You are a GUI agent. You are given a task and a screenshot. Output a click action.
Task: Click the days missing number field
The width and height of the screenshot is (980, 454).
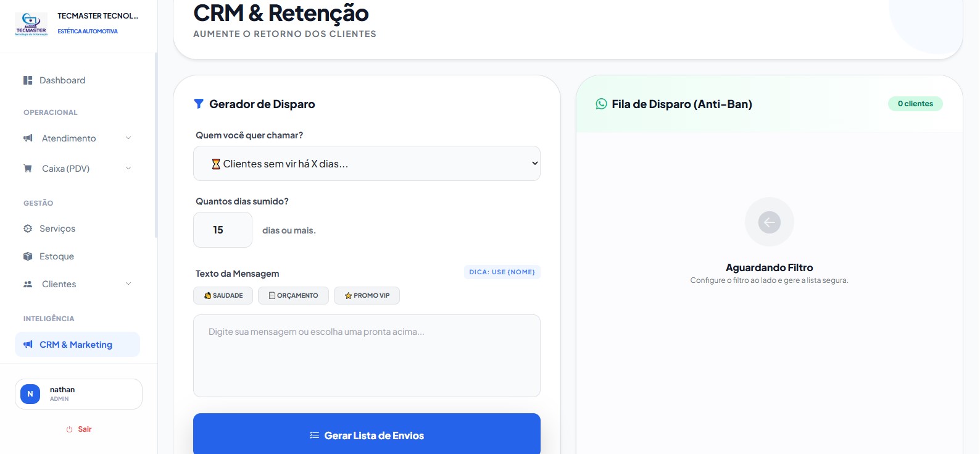[x=223, y=230]
